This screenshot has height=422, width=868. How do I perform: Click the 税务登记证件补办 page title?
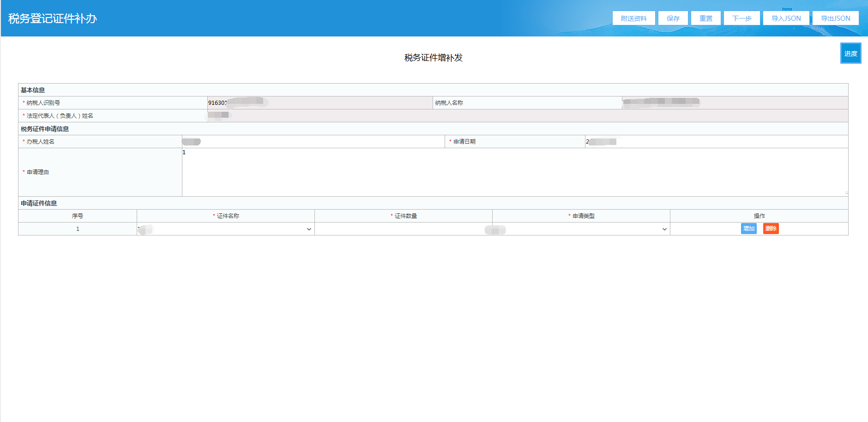click(53, 18)
